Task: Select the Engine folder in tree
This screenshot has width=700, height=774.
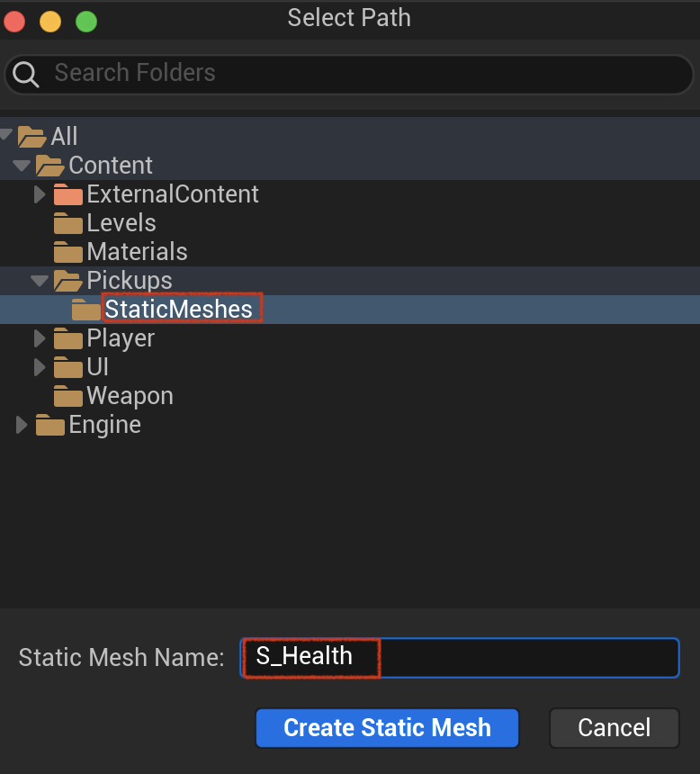Action: click(x=104, y=425)
